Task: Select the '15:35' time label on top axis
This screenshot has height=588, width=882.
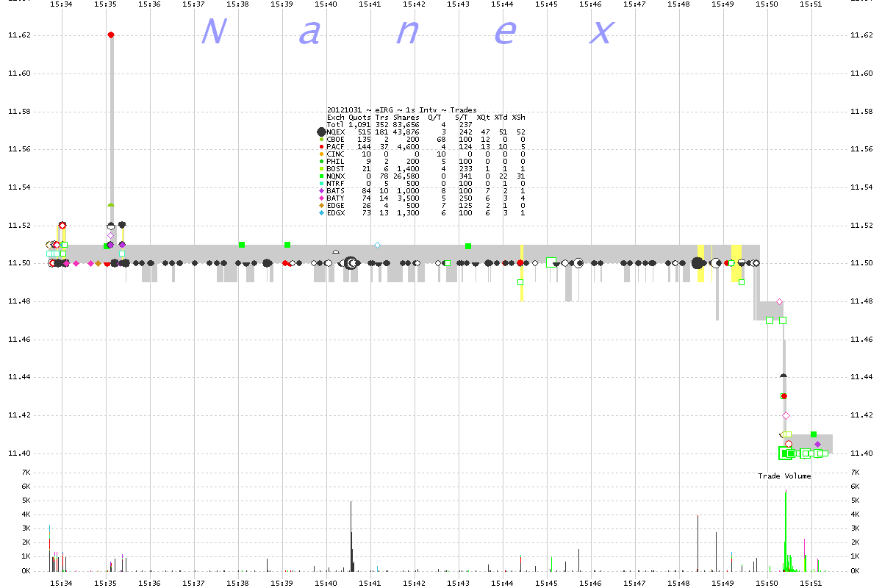Action: tap(106, 4)
